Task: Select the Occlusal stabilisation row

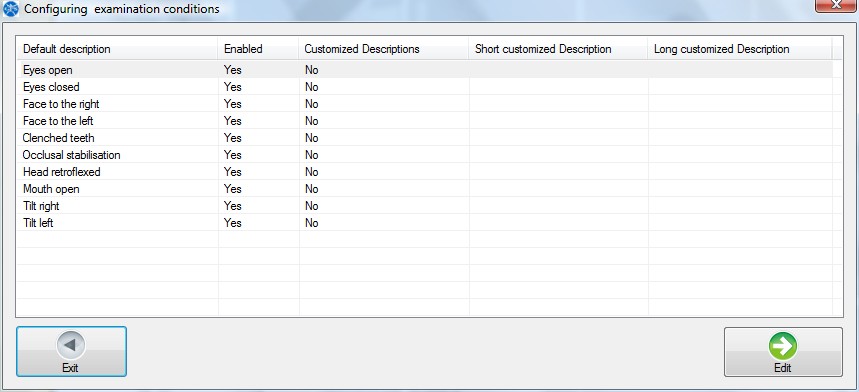Action: 425,155
